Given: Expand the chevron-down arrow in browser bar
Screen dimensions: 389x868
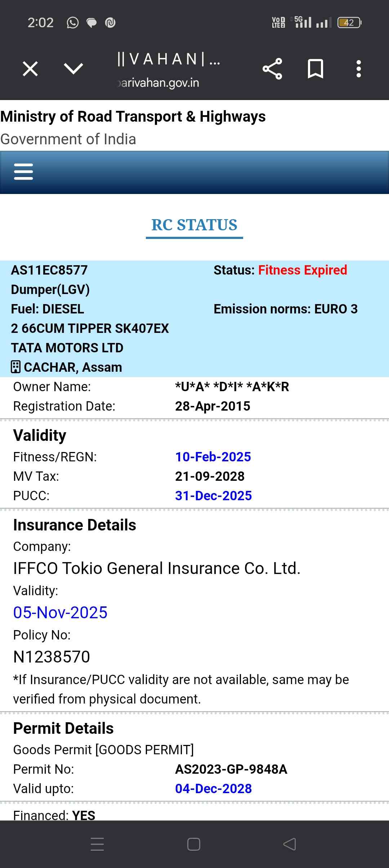Looking at the screenshot, I should [73, 69].
